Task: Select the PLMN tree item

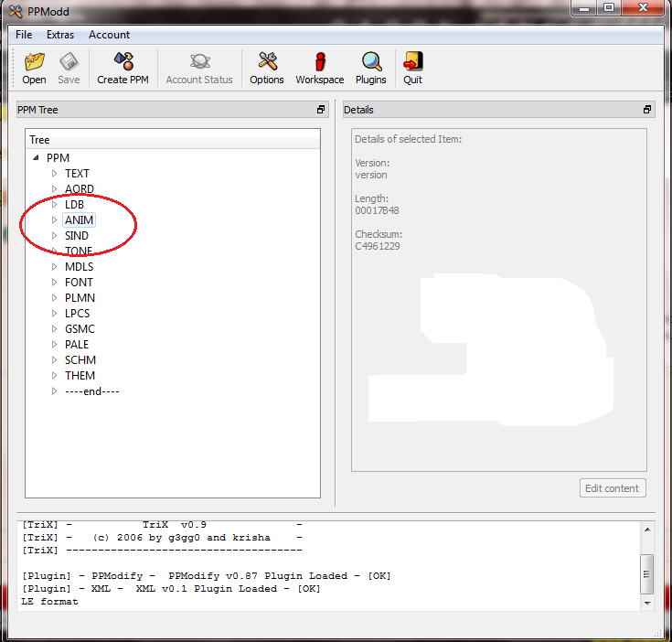Action: (80, 297)
